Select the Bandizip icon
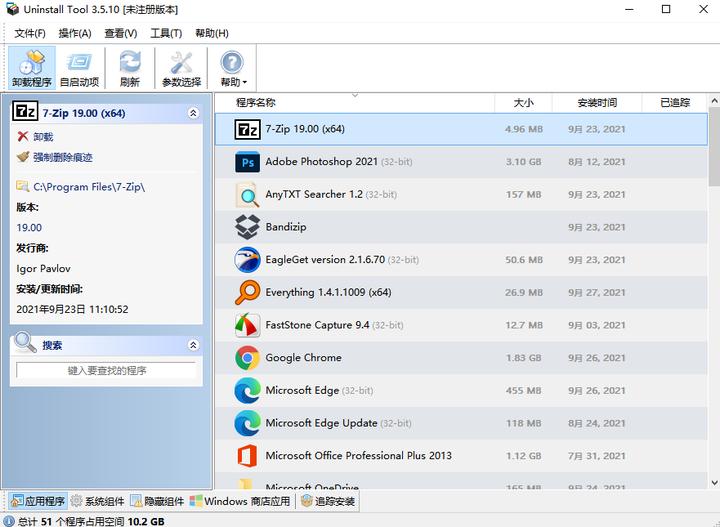This screenshot has height=527, width=720. 247,227
